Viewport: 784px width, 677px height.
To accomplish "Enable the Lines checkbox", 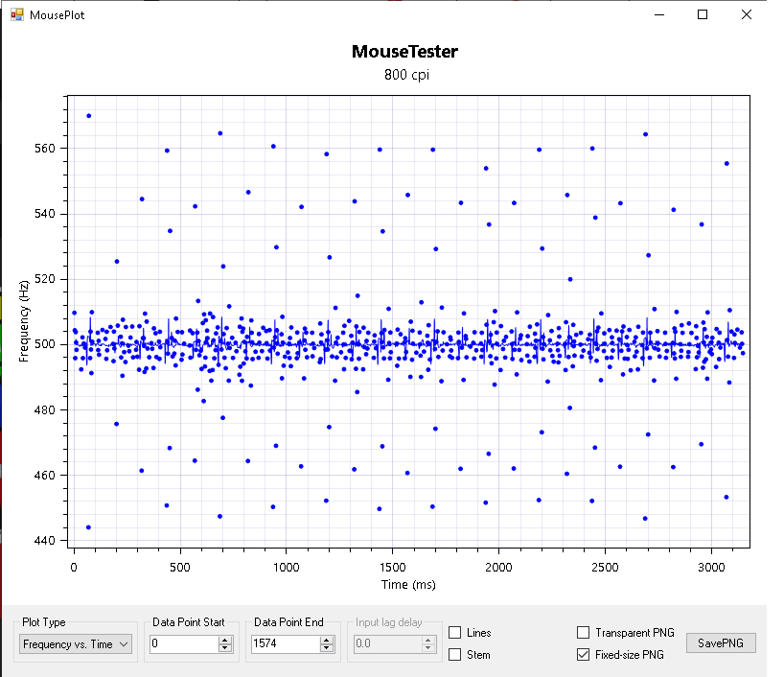I will [455, 633].
